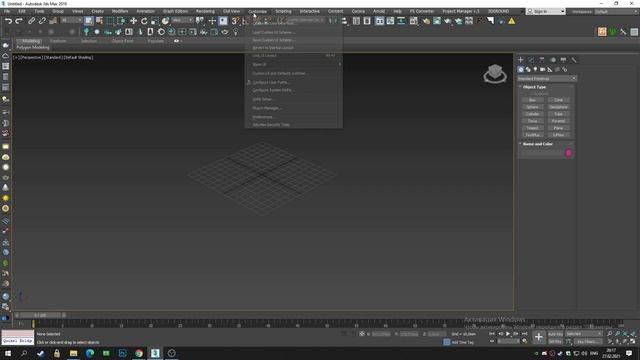Open the Scripting menu
This screenshot has width=640, height=360.
[x=283, y=11]
